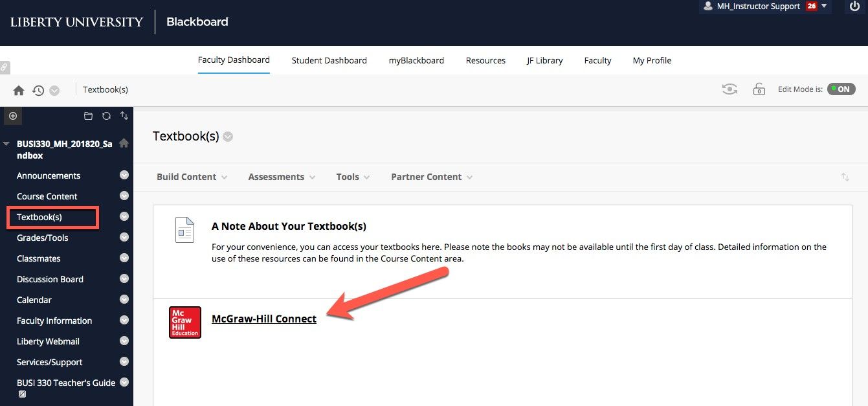Screen dimensions: 868x406
Task: Open Services/Support in the course menu
Action: 50,362
